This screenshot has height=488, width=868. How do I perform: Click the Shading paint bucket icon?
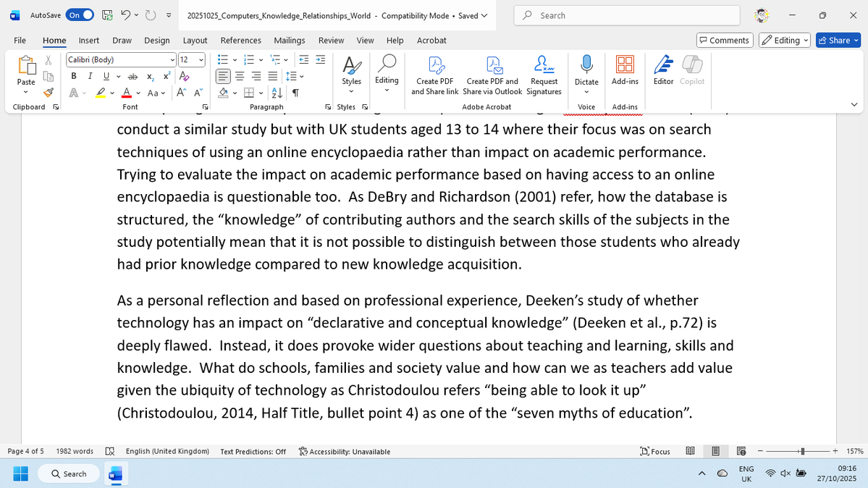(223, 93)
